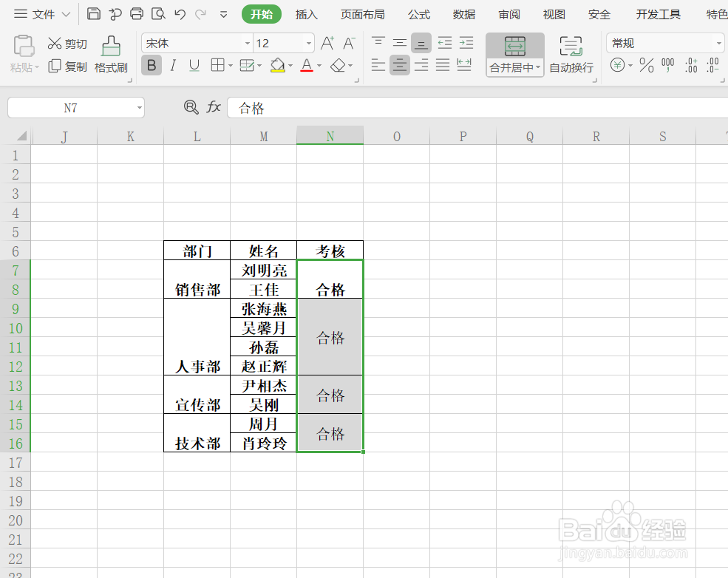Align text right icon

(421, 64)
